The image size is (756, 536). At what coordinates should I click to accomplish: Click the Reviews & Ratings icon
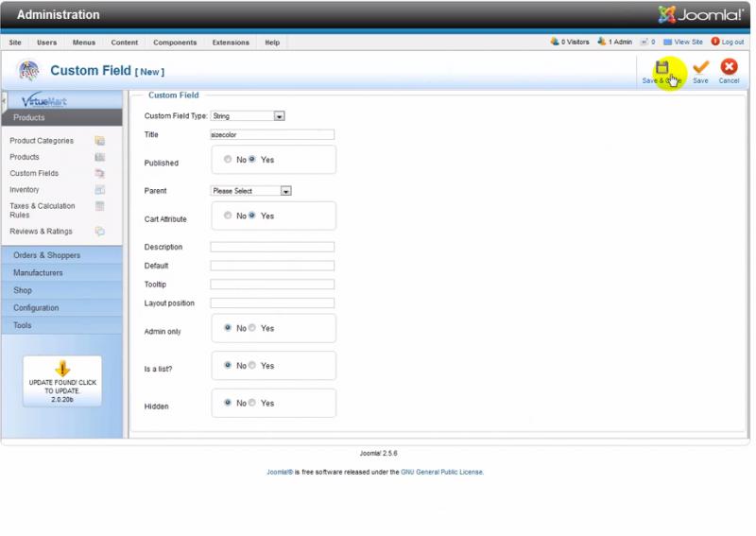(99, 232)
